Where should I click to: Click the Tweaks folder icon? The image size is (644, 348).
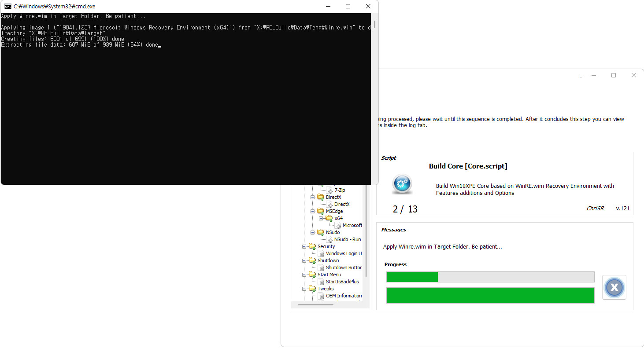click(312, 289)
